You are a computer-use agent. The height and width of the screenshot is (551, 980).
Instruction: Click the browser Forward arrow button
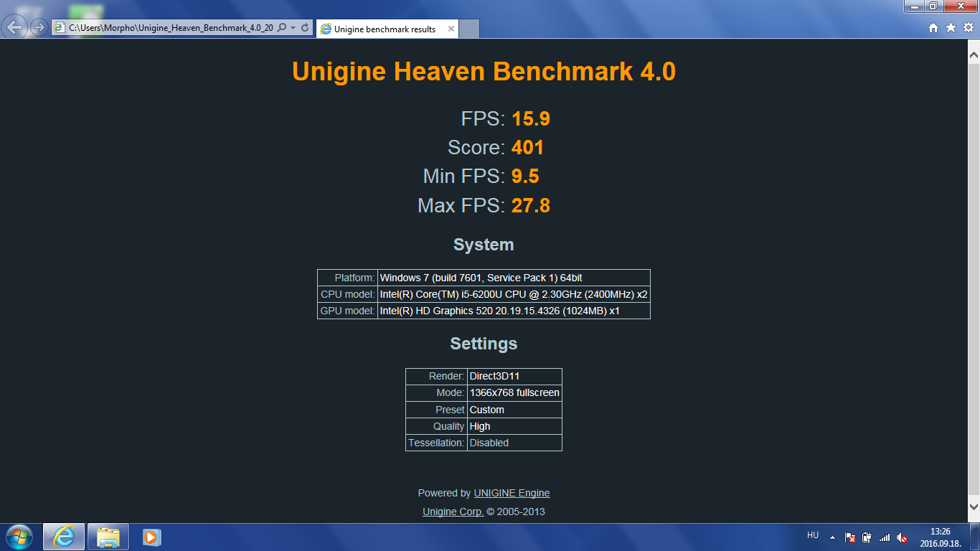(39, 27)
